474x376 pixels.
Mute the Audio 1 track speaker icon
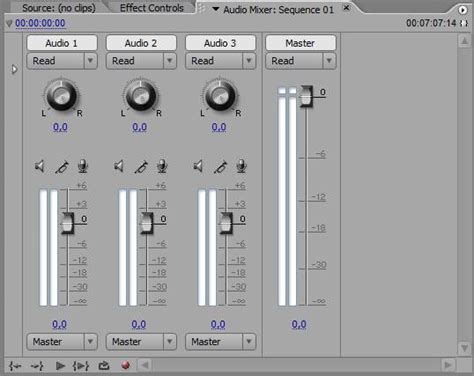pos(40,166)
